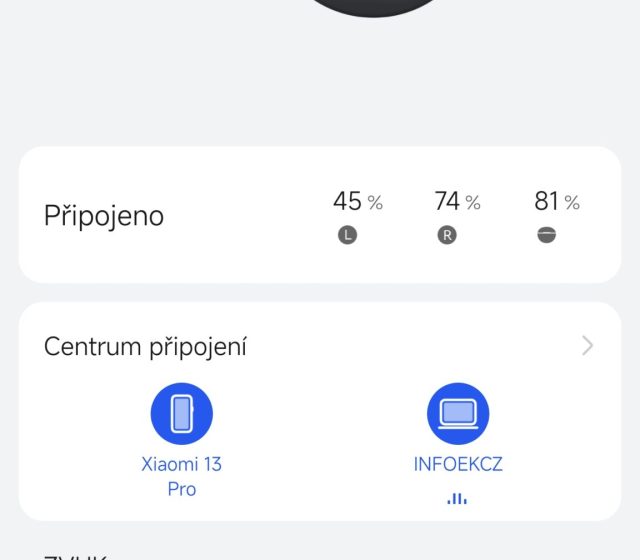Viewport: 640px width, 560px height.
Task: Tap the Připojeno connection status label
Action: 104,216
